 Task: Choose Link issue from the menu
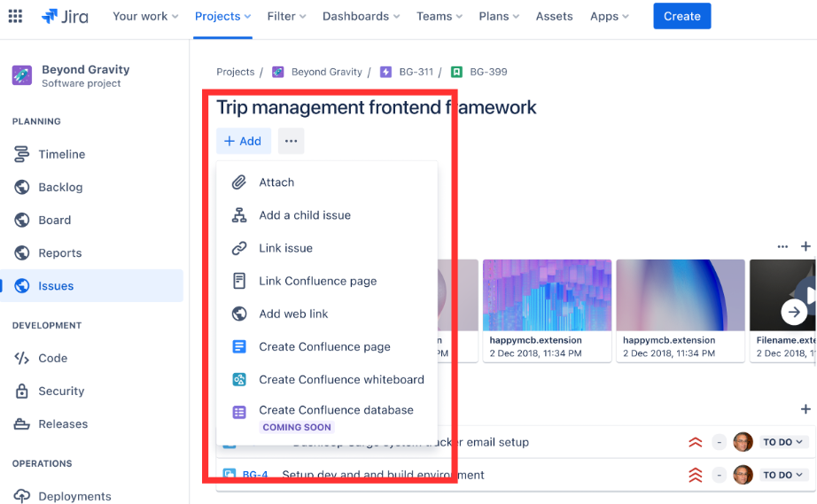click(327, 248)
